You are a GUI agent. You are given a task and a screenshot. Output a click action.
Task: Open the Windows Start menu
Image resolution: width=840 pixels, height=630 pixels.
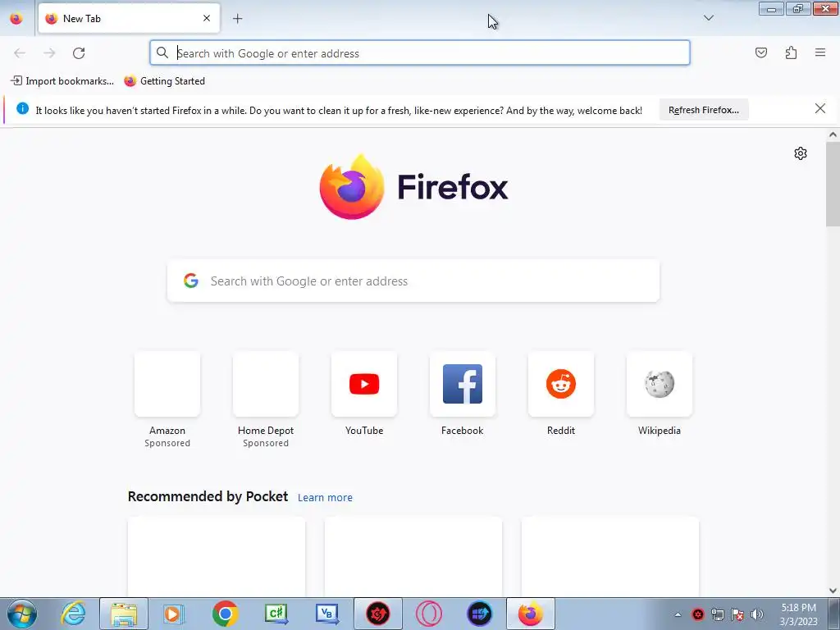[21, 614]
